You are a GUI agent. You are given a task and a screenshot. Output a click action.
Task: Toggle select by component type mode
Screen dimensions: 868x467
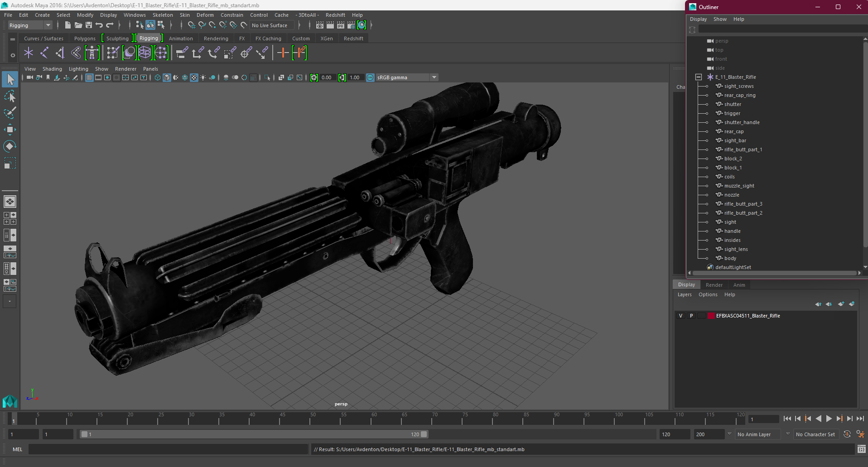(160, 25)
